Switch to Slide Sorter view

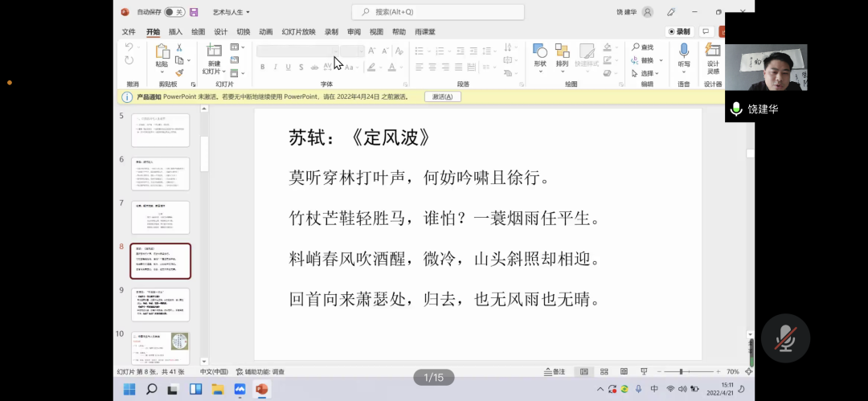click(604, 372)
